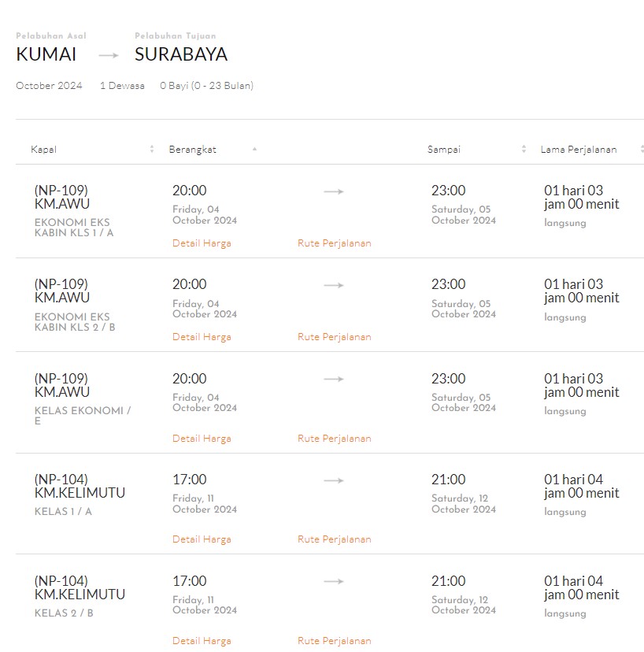
Task: Click the arrow icon in the KELAS EKONOMI row
Action: click(x=333, y=379)
